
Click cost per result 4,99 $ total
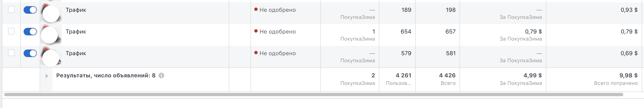[532, 75]
